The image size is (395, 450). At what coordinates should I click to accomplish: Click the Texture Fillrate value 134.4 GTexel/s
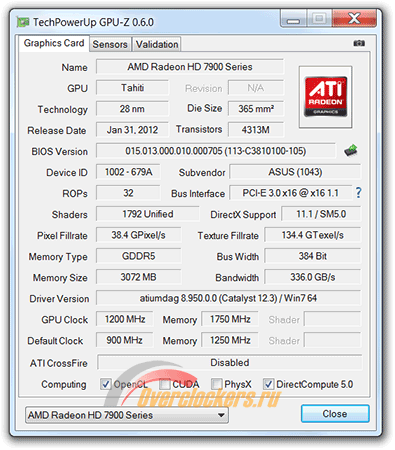tap(313, 235)
